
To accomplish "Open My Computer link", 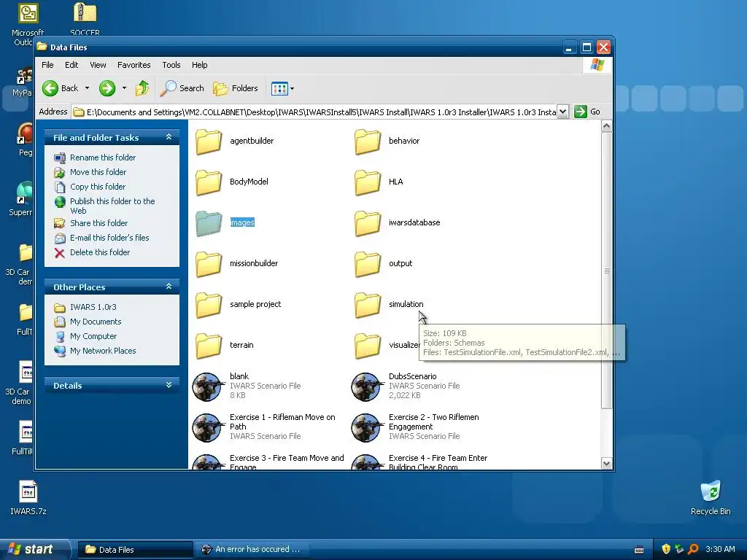I will [93, 336].
